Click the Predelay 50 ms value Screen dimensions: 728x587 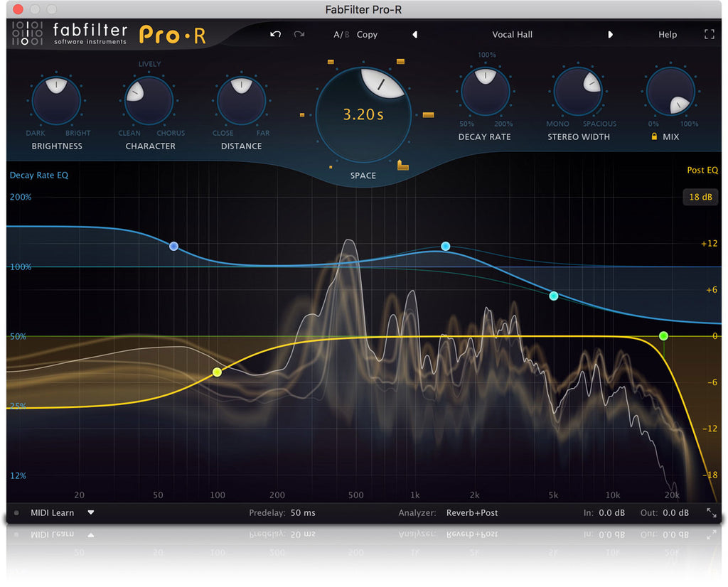303,513
